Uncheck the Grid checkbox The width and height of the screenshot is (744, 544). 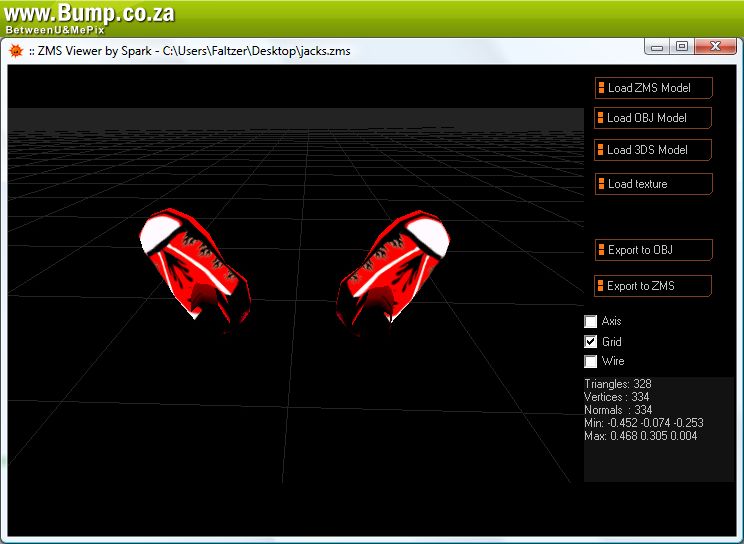pyautogui.click(x=591, y=341)
